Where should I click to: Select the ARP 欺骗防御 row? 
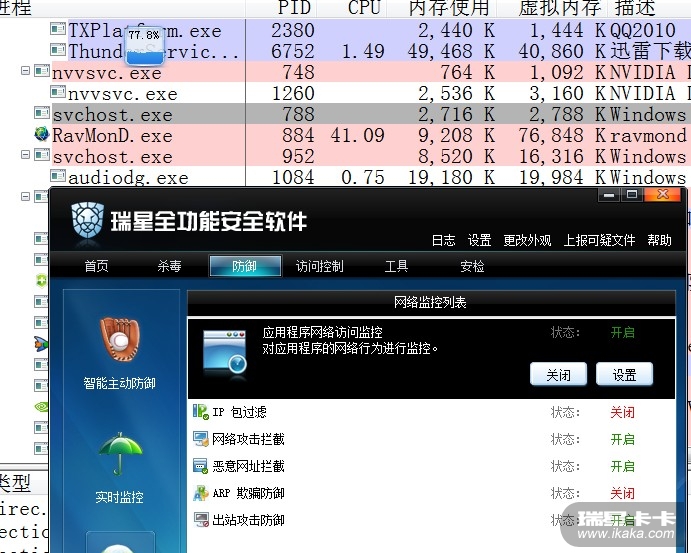pos(431,493)
